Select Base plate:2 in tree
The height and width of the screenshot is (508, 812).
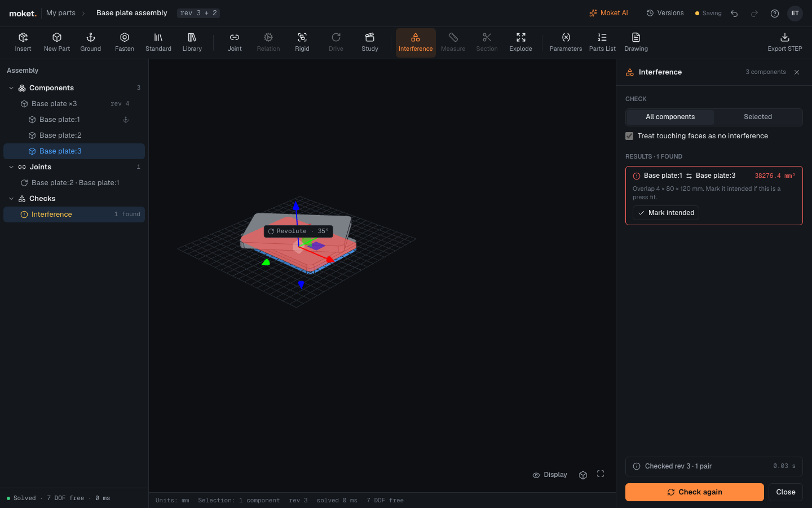[74, 135]
